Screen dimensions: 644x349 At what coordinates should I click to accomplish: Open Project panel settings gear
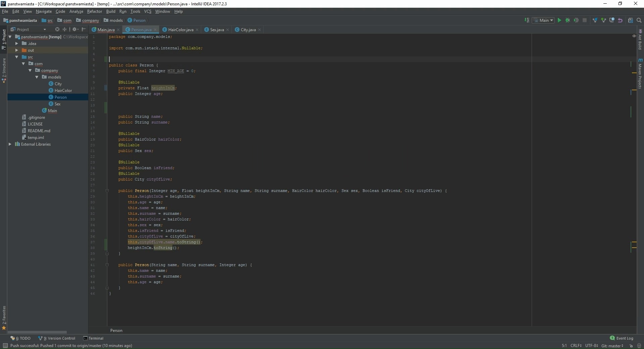(x=75, y=30)
